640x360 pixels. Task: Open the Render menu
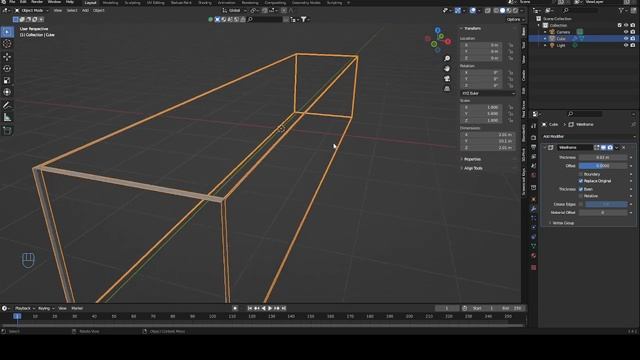click(x=37, y=2)
